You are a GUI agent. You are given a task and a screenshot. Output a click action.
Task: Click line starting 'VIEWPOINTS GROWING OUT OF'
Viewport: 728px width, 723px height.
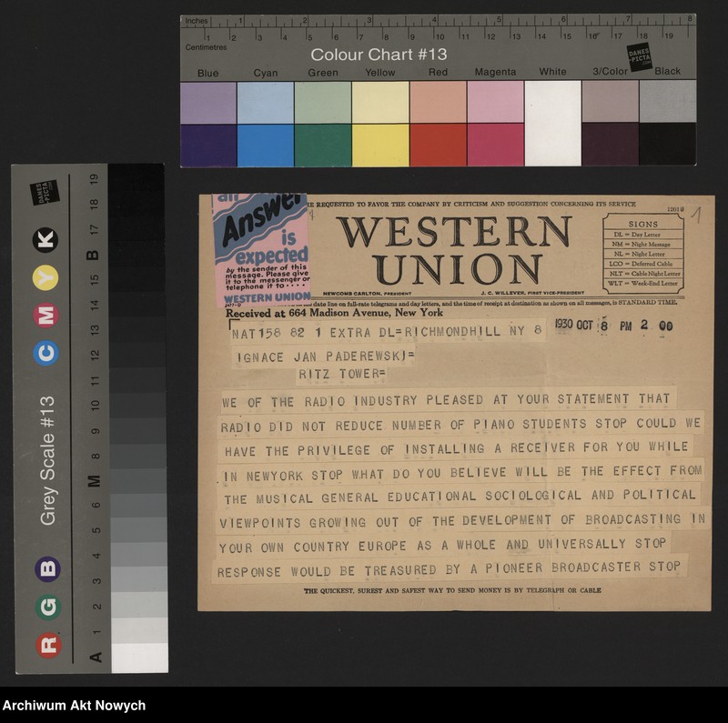(x=462, y=521)
